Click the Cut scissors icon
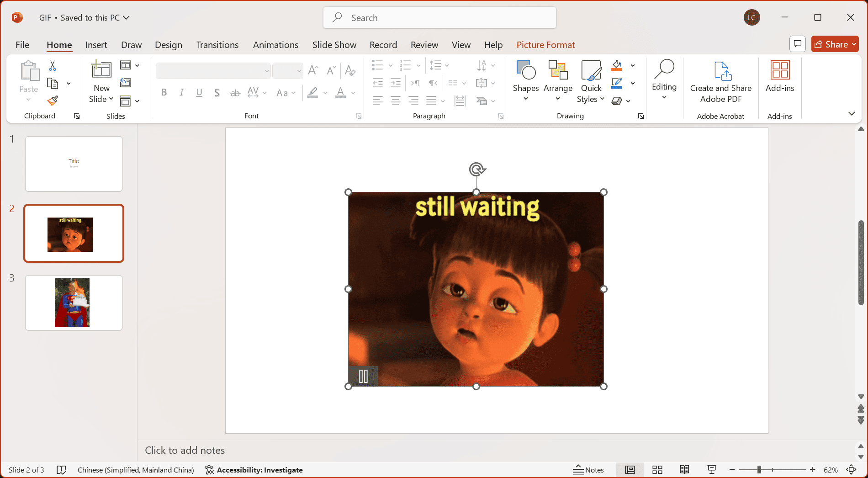Screen dimensions: 868x478 tap(53, 66)
